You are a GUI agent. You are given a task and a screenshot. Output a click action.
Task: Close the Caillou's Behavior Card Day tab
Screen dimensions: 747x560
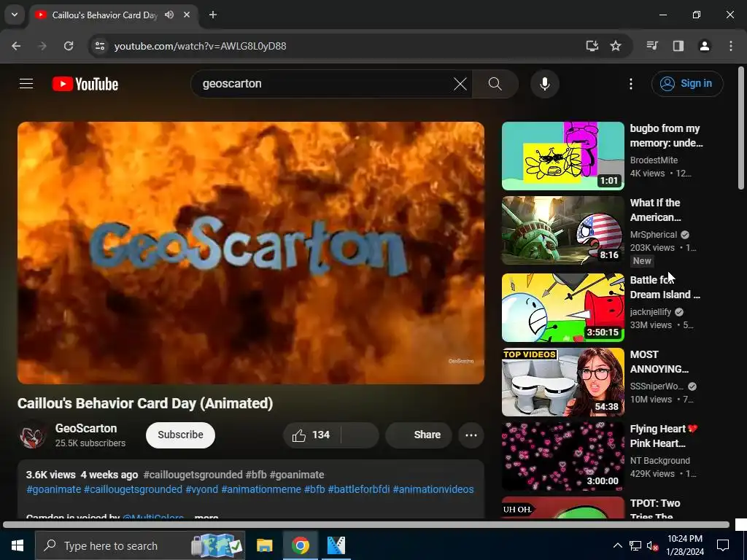tap(187, 15)
